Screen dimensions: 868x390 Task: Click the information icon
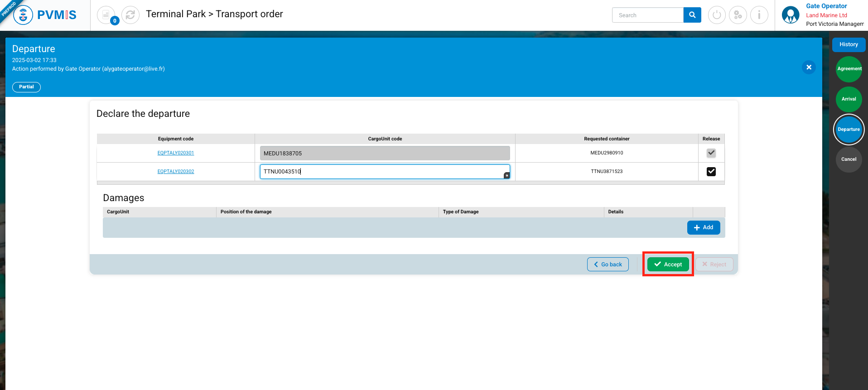(759, 15)
